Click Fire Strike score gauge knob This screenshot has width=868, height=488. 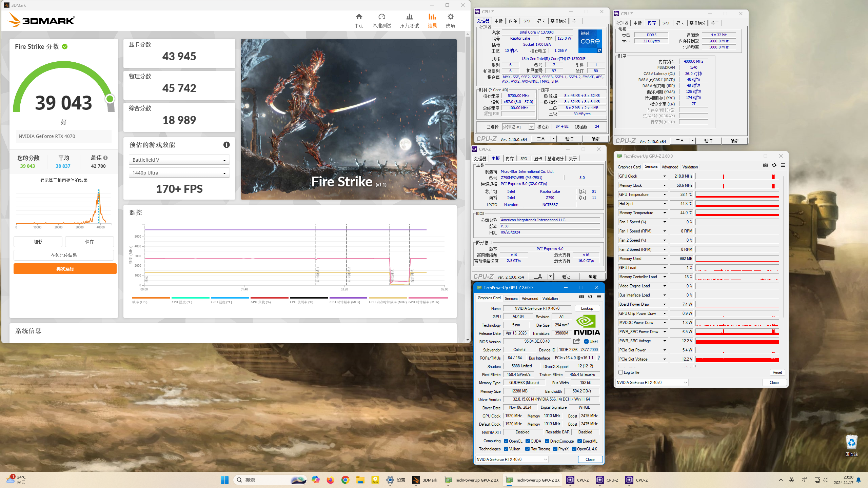[110, 99]
